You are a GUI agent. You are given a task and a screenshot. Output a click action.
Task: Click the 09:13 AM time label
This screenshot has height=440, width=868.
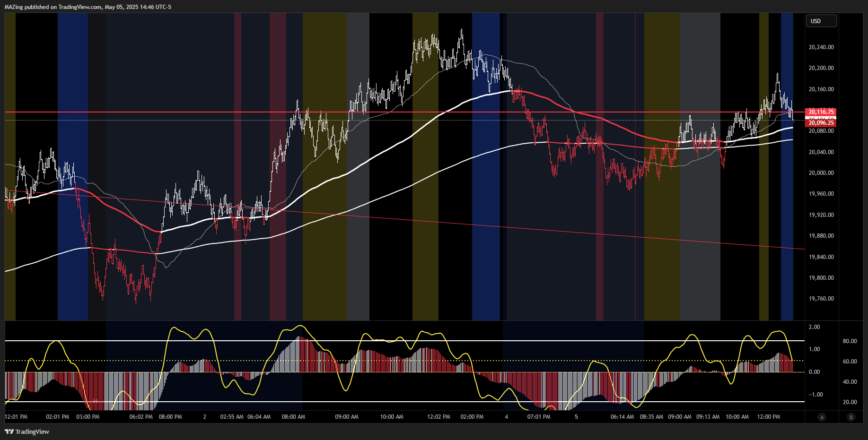(708, 417)
